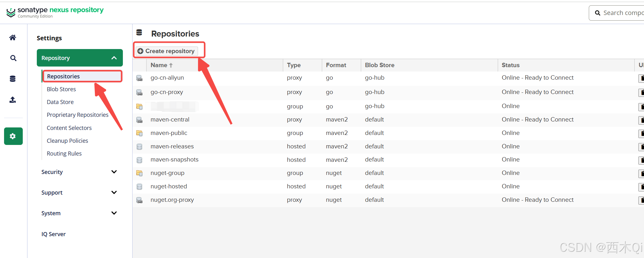Expand the Security settings section
The height and width of the screenshot is (258, 644).
(79, 172)
